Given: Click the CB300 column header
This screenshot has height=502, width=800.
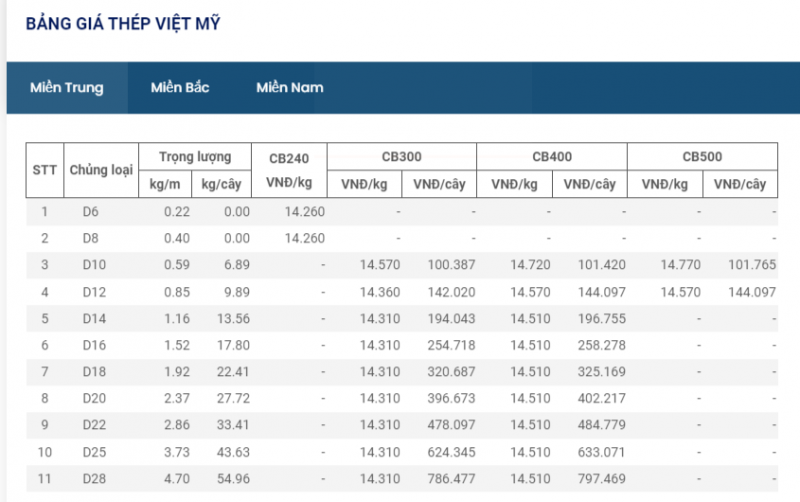Looking at the screenshot, I should (x=401, y=157).
